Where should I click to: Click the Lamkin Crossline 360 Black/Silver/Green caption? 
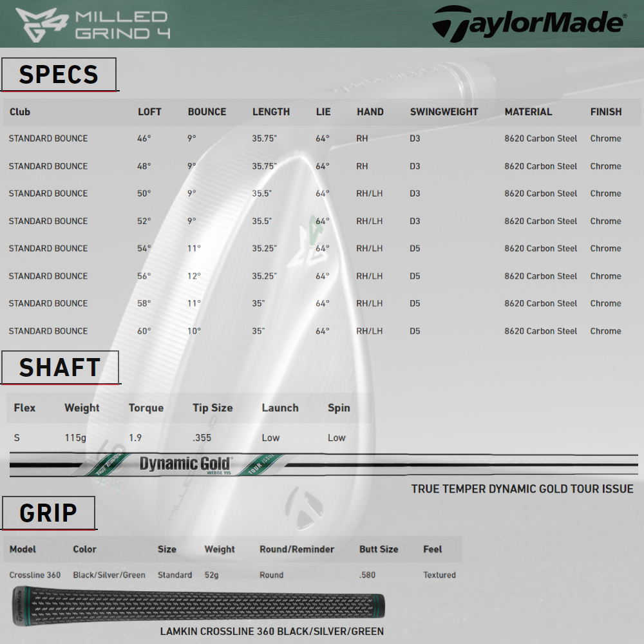tap(272, 631)
